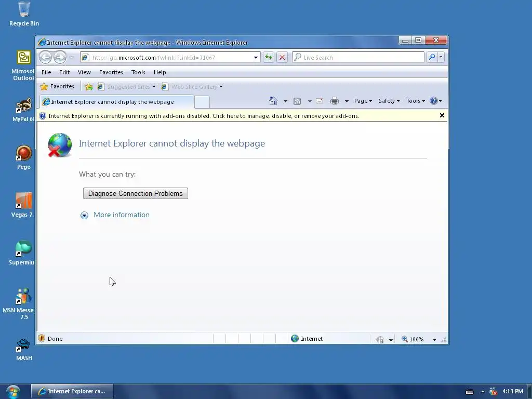The image size is (532, 399).
Task: Open the Page command bar menu
Action: click(x=363, y=101)
